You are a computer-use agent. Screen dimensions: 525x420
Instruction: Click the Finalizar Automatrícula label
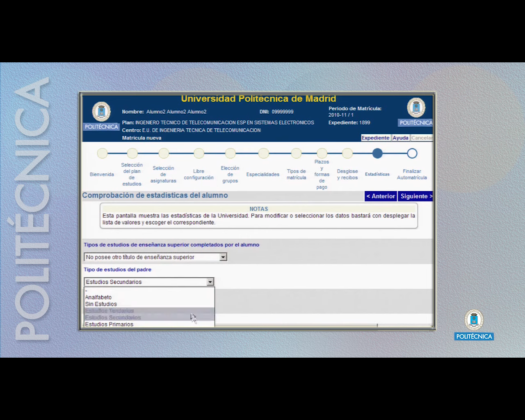(x=412, y=174)
